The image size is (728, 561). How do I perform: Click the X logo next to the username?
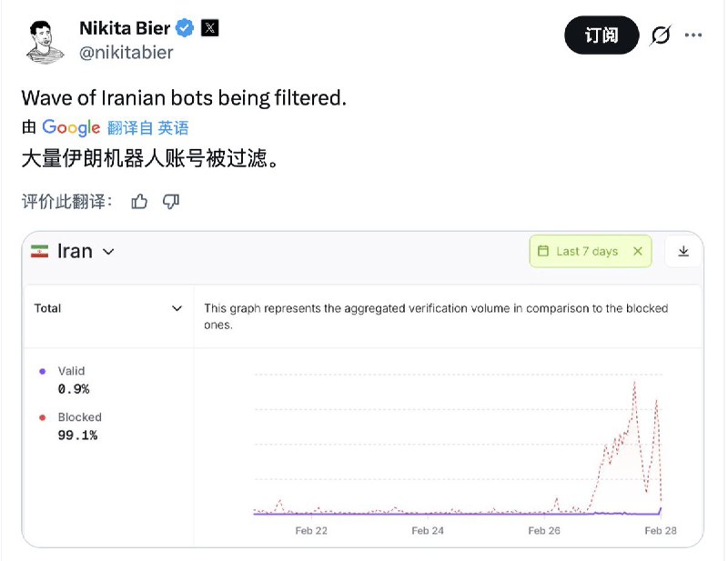210,27
